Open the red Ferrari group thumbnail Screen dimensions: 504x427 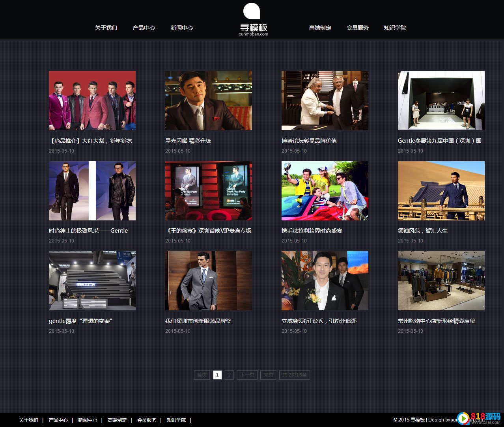(325, 191)
